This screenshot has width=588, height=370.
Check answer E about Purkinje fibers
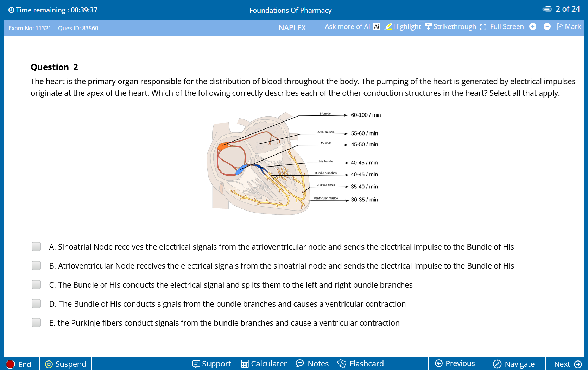coord(36,322)
